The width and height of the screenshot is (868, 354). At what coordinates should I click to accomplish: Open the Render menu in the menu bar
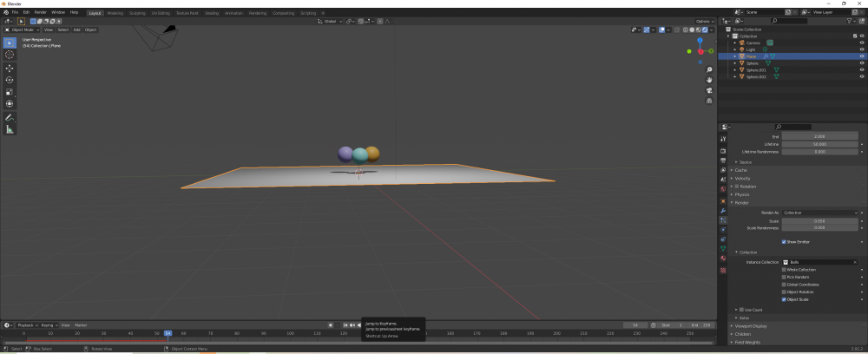click(41, 12)
